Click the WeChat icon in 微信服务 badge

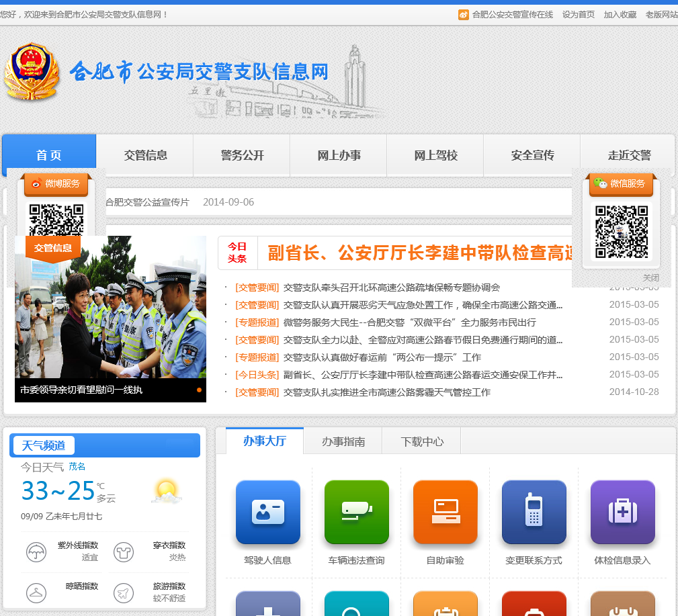pyautogui.click(x=600, y=183)
